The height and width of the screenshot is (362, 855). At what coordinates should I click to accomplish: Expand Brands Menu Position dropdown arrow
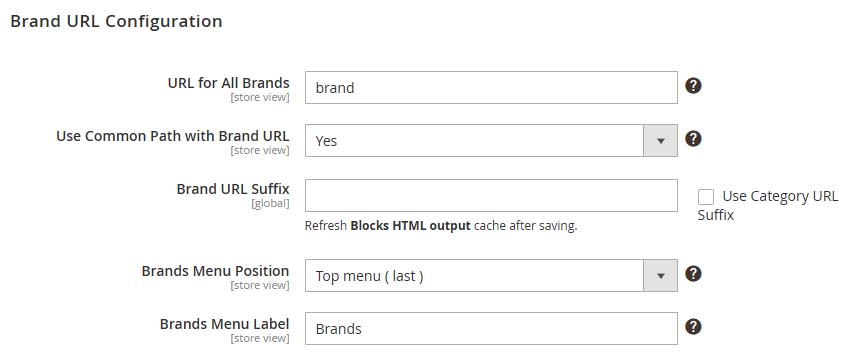[661, 275]
